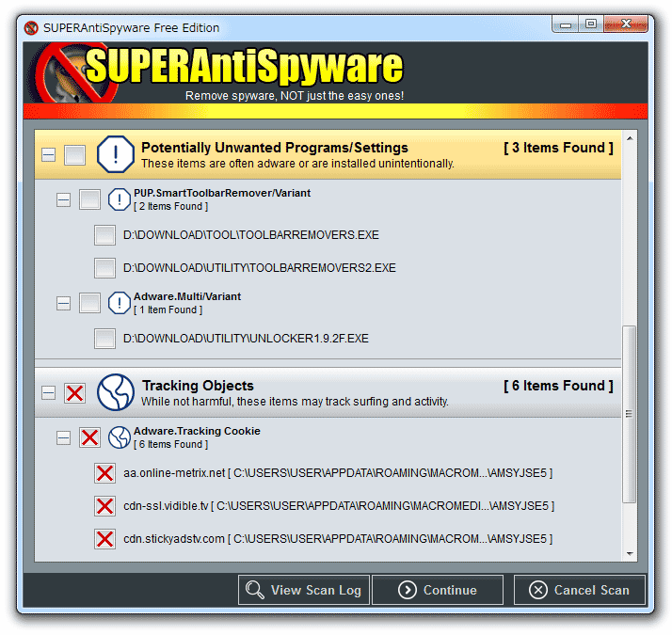This screenshot has width=672, height=635.
Task: Collapse the Adware.Multi/Variant group
Action: pos(63,303)
